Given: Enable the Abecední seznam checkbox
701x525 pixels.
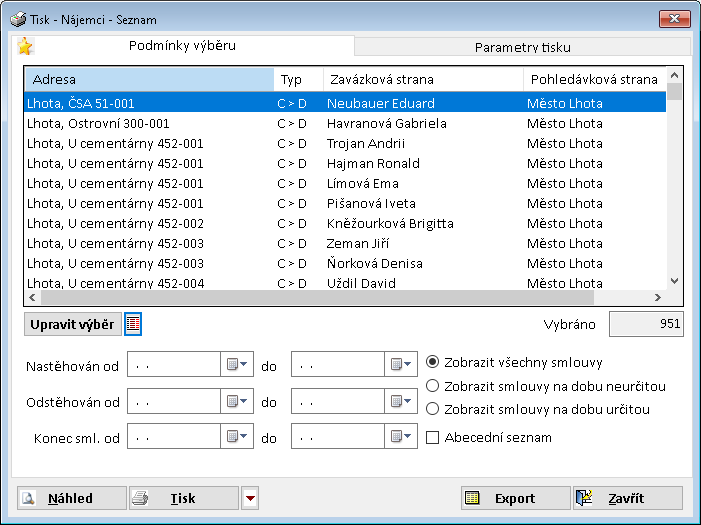Looking at the screenshot, I should pyautogui.click(x=433, y=437).
